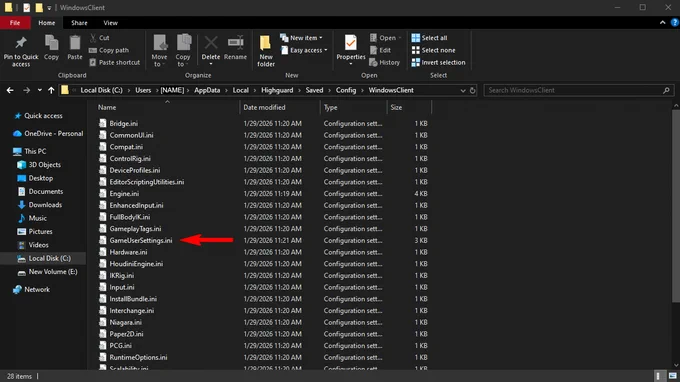
Task: Go up one folder level arrow
Action: (51, 90)
